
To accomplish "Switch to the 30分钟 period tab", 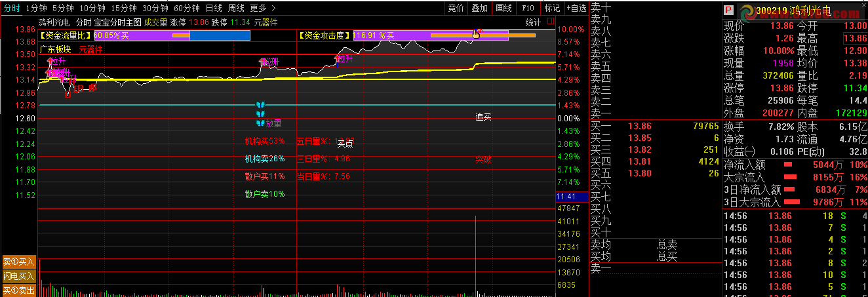I will [x=155, y=8].
